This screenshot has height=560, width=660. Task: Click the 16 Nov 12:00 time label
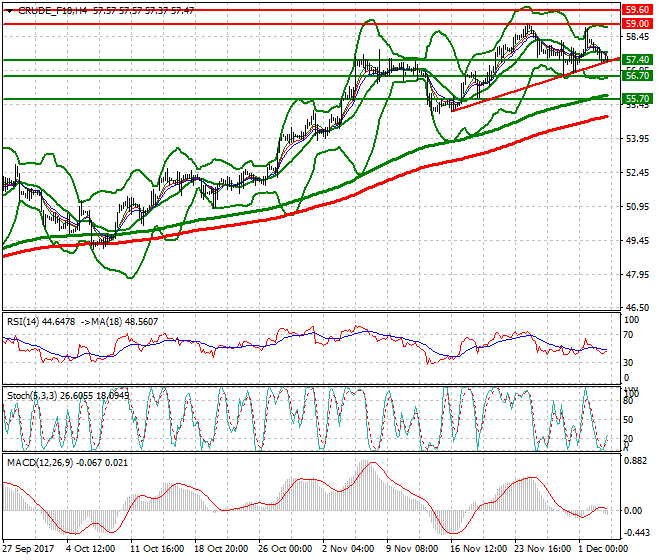tap(479, 549)
